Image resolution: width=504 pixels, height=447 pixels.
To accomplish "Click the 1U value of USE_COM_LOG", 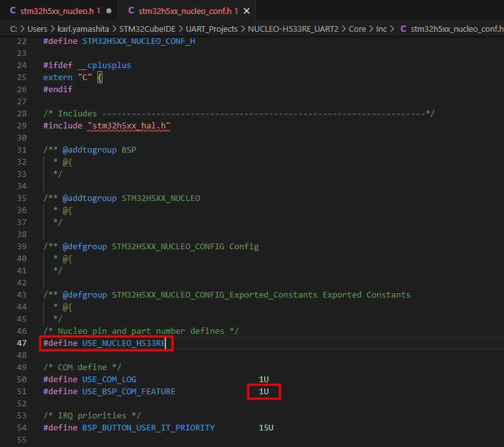I will pos(264,380).
